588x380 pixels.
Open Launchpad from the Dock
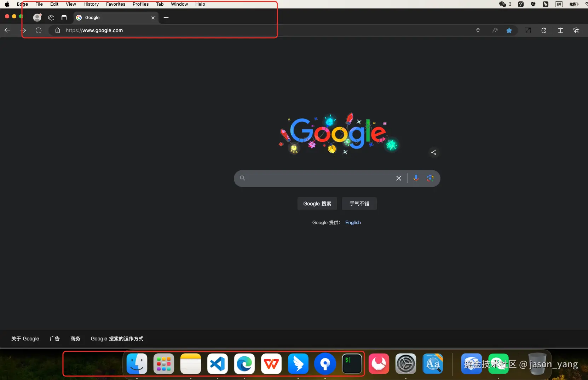point(164,364)
